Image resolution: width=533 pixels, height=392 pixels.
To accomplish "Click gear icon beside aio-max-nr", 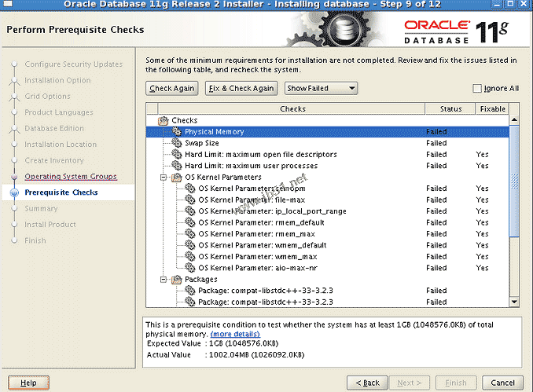I will (x=189, y=268).
